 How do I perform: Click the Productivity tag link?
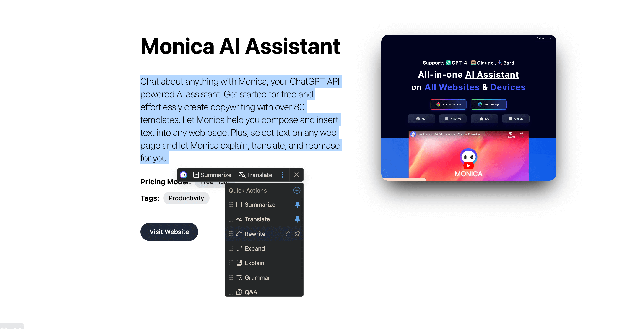[187, 198]
